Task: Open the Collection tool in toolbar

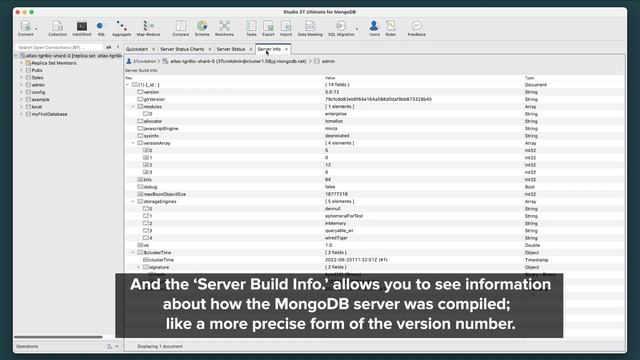Action: pos(57,28)
